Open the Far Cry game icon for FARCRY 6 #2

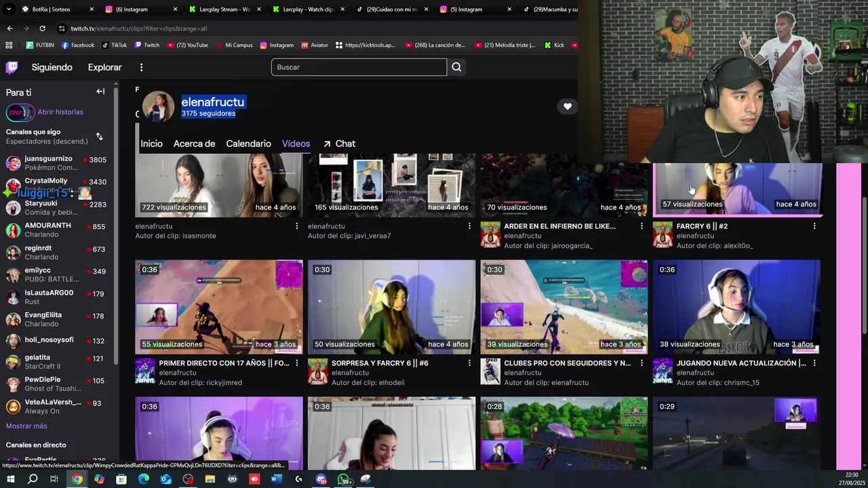click(x=663, y=235)
